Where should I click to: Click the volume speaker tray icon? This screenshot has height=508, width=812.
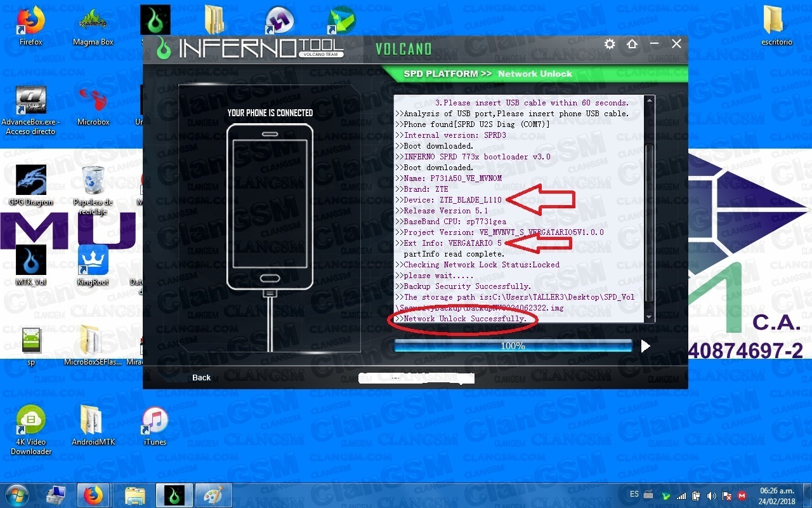[x=712, y=495]
